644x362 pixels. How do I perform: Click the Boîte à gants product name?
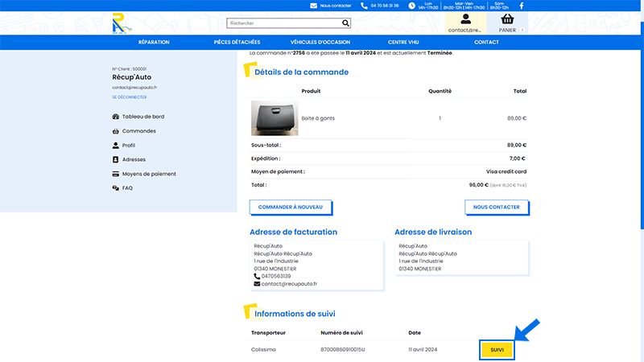click(x=318, y=118)
